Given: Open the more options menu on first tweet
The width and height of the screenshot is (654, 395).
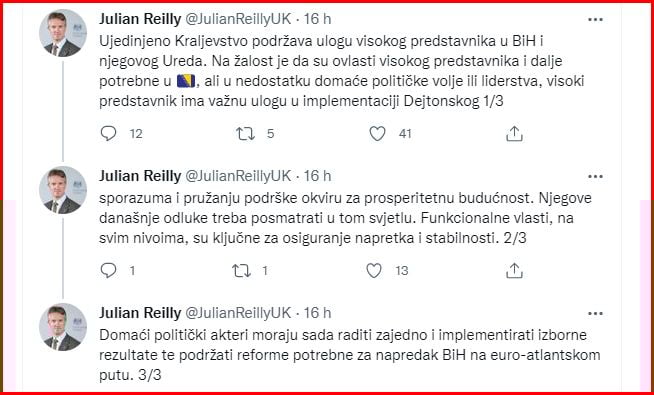Looking at the screenshot, I should click(595, 19).
